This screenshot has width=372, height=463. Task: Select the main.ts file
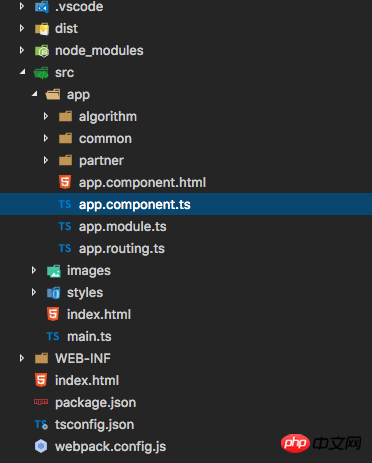pyautogui.click(x=89, y=337)
